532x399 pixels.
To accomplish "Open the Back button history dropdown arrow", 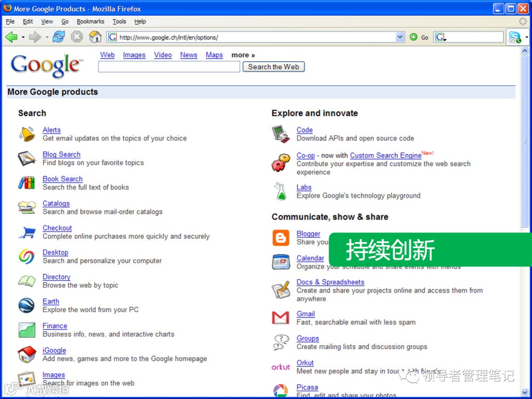I will pyautogui.click(x=23, y=37).
